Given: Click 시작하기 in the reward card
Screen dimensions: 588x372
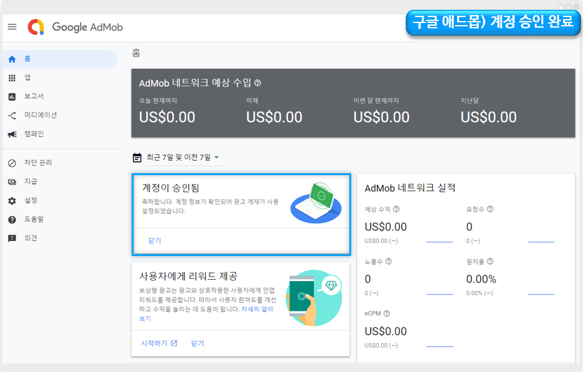Looking at the screenshot, I should [x=159, y=344].
